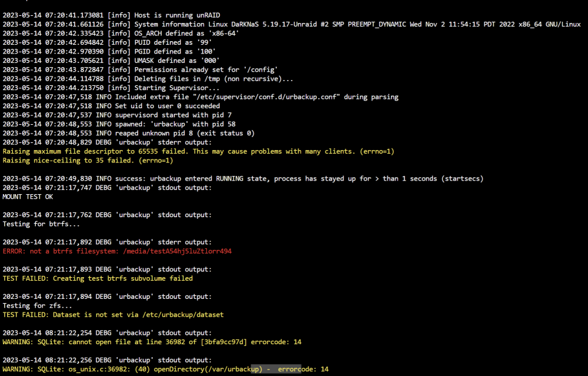This screenshot has width=588, height=376.
Task: Click the 'Starting Supervisor...' log line
Action: pyautogui.click(x=111, y=88)
